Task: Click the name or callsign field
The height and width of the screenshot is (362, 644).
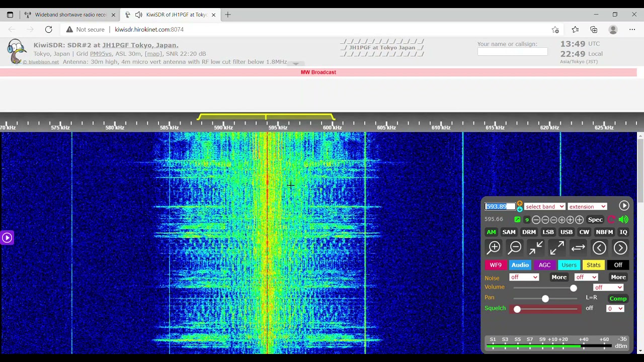Action: pyautogui.click(x=512, y=52)
